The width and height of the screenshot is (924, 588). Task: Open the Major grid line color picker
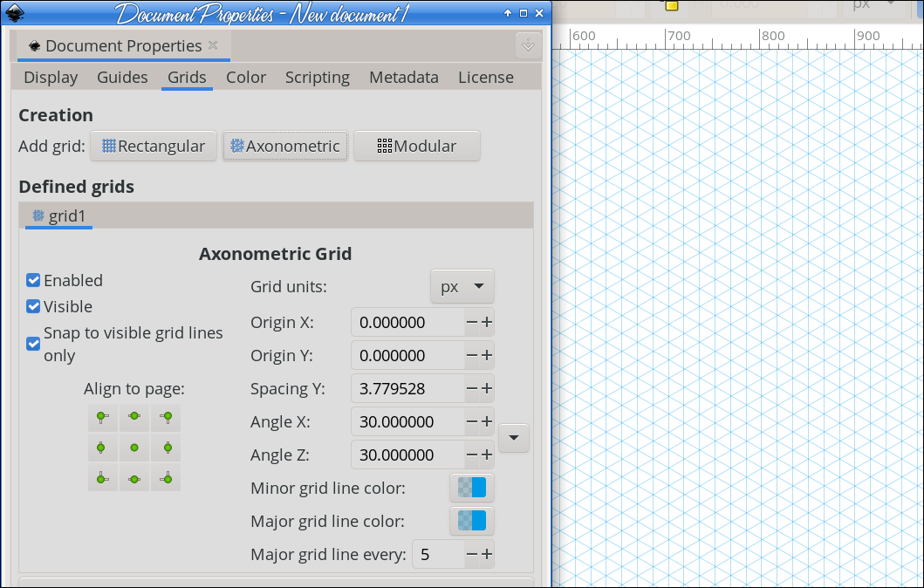click(472, 521)
